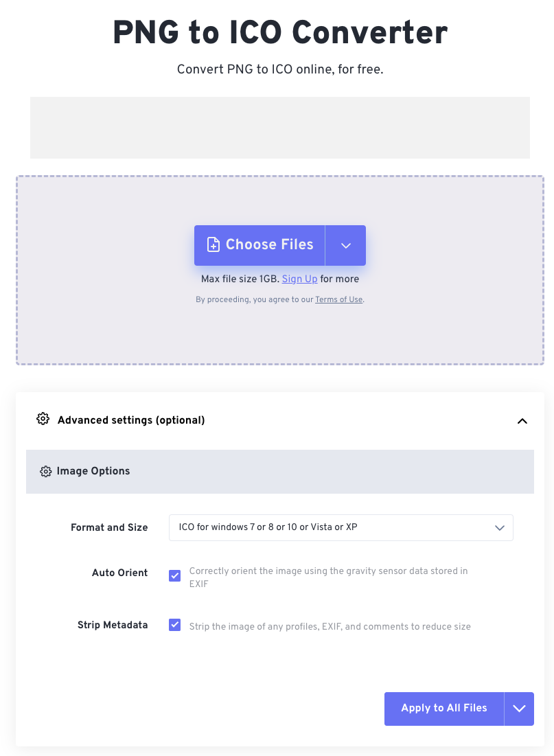This screenshot has width=554, height=756.
Task: Uncheck the Auto Orient checkbox
Action: coord(175,575)
